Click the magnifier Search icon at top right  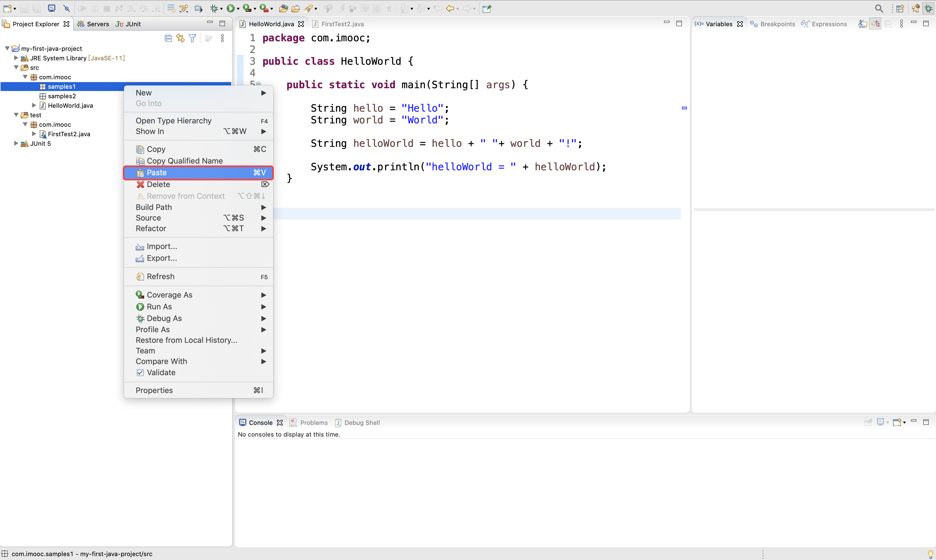point(879,8)
